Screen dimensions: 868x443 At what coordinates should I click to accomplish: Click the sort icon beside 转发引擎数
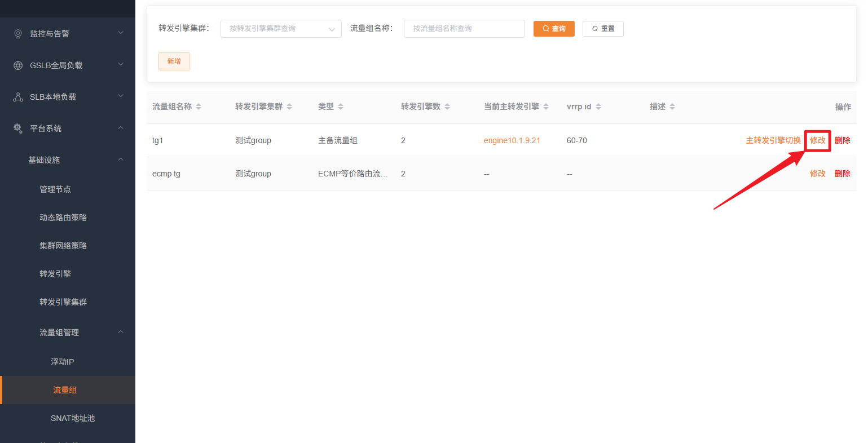[447, 106]
